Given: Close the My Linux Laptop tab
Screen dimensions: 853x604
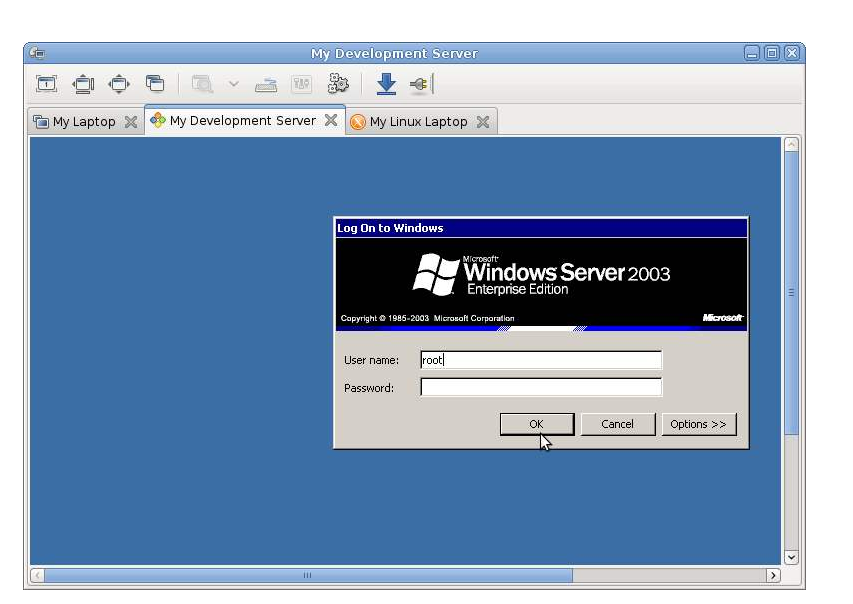Looking at the screenshot, I should (x=483, y=121).
